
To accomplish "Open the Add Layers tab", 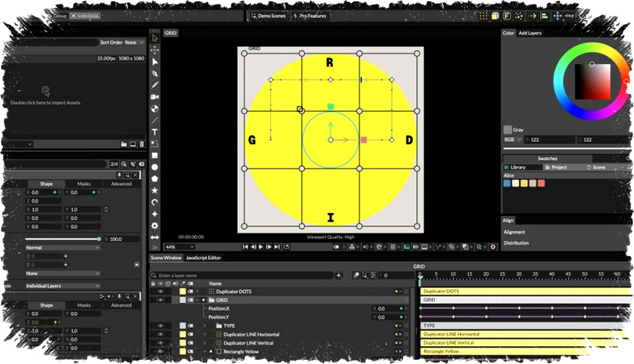I will (529, 33).
